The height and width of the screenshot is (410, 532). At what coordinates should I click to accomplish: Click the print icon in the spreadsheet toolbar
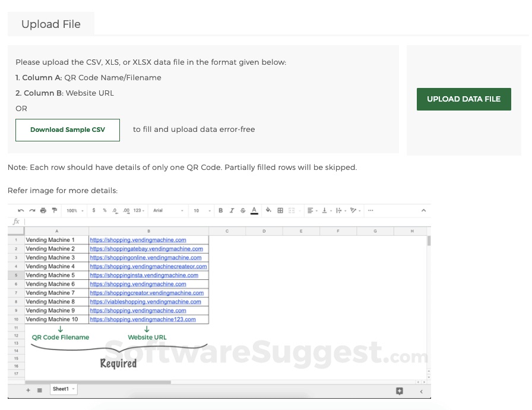[43, 210]
